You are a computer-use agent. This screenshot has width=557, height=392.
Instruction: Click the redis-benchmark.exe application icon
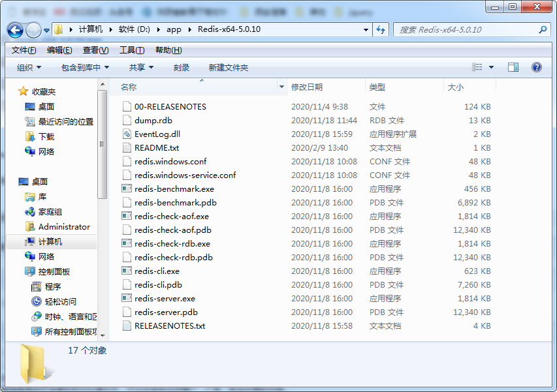point(127,188)
